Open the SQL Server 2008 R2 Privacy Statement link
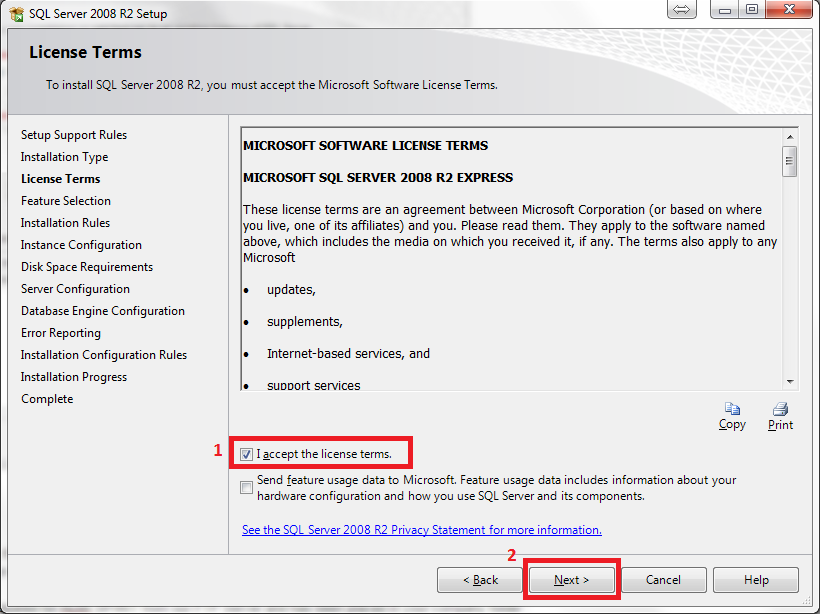Image resolution: width=820 pixels, height=614 pixels. click(422, 530)
